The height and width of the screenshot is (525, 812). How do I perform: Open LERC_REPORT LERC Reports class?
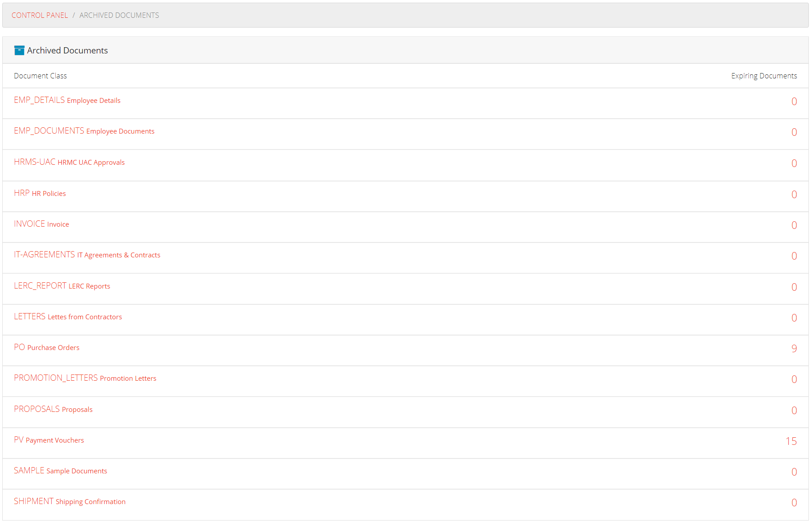tap(62, 286)
